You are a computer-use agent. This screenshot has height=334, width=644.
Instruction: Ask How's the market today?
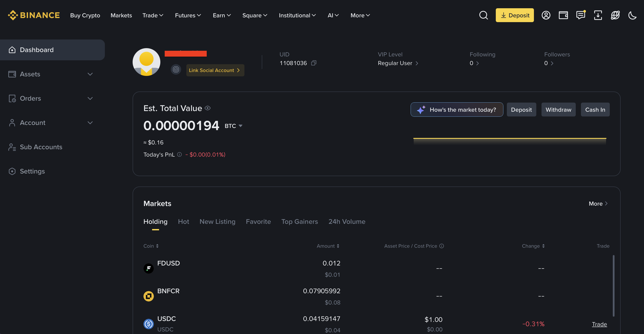pos(457,110)
